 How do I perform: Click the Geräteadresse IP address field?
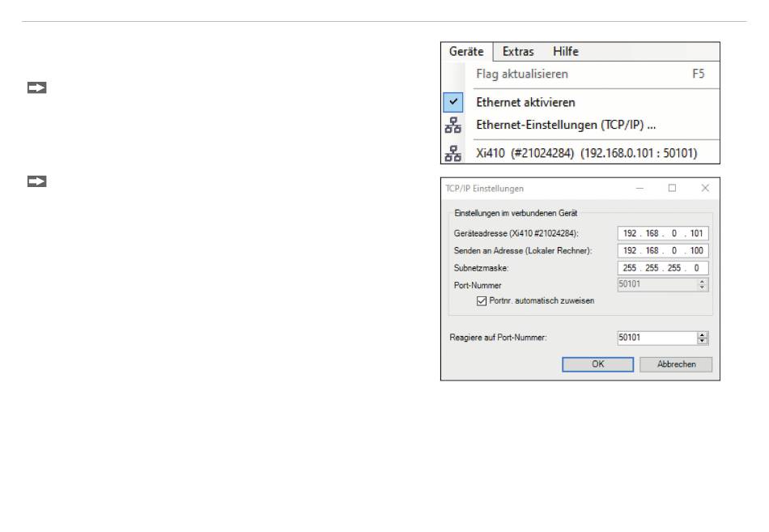coord(663,233)
